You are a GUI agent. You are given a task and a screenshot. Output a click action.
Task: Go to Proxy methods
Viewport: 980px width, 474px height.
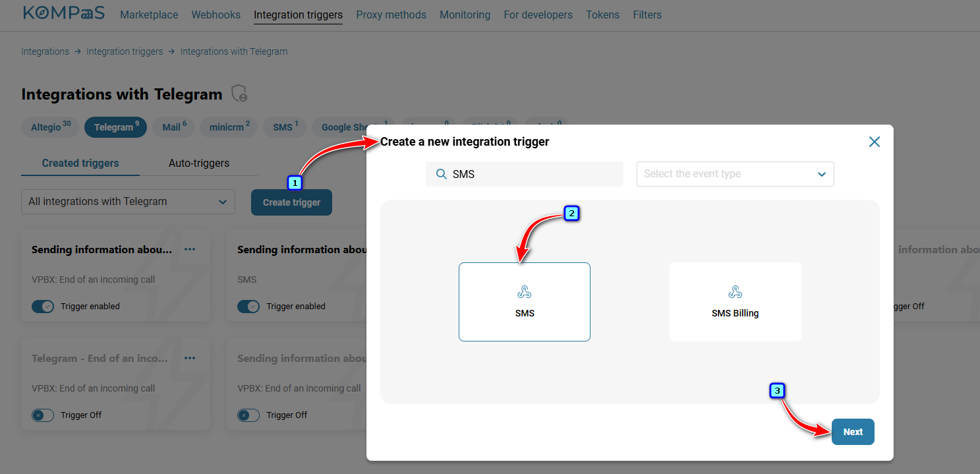[391, 15]
